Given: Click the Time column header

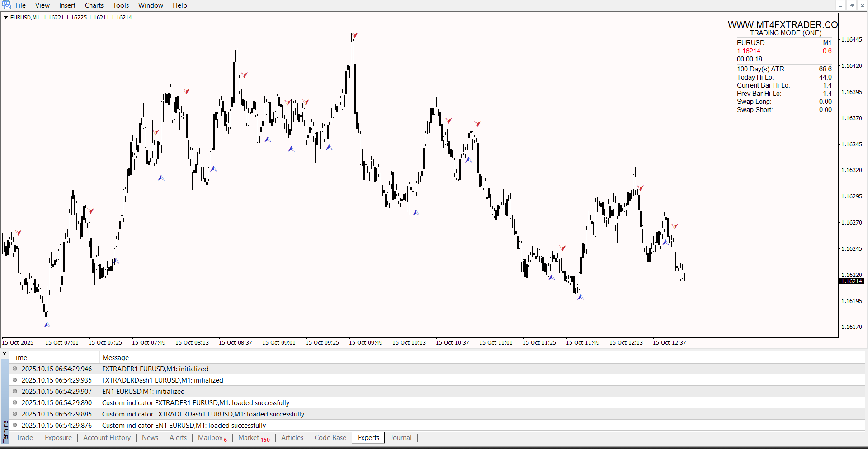Looking at the screenshot, I should pyautogui.click(x=19, y=358).
